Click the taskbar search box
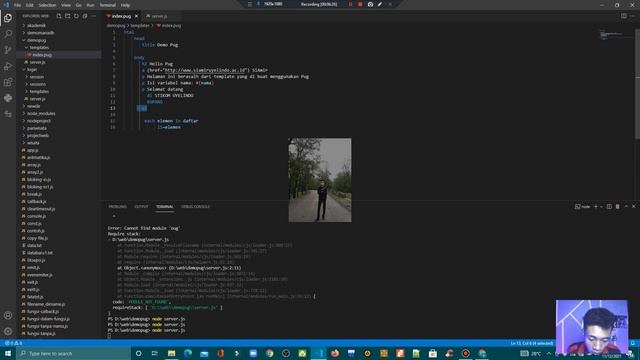 click(x=73, y=353)
